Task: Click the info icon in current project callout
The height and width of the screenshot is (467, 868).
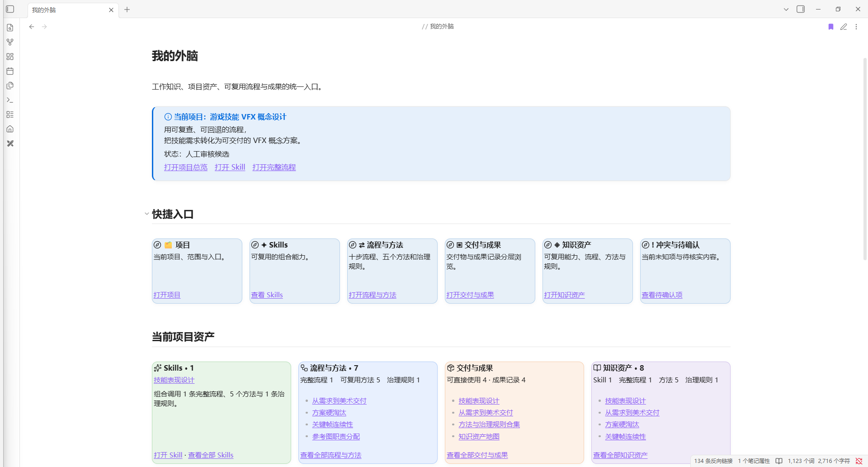Action: 168,117
